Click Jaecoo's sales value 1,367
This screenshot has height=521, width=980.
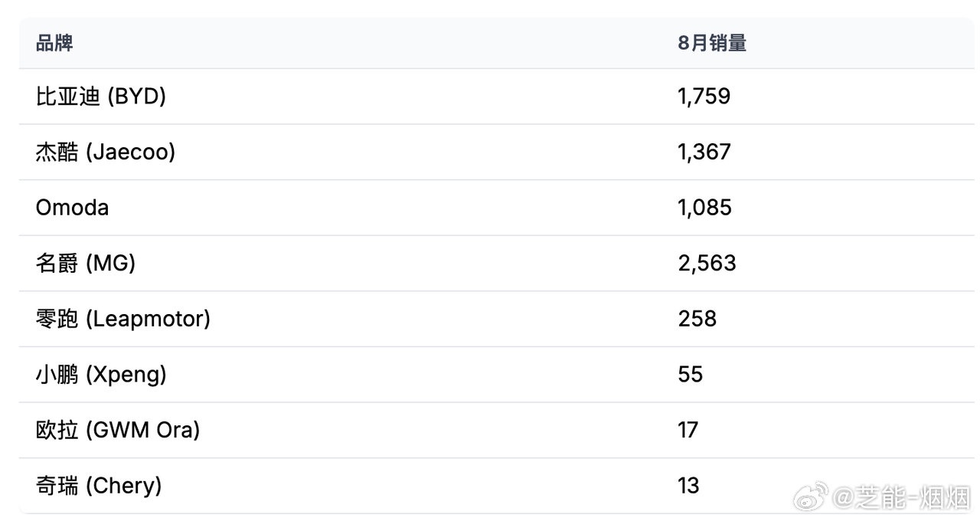coord(704,152)
